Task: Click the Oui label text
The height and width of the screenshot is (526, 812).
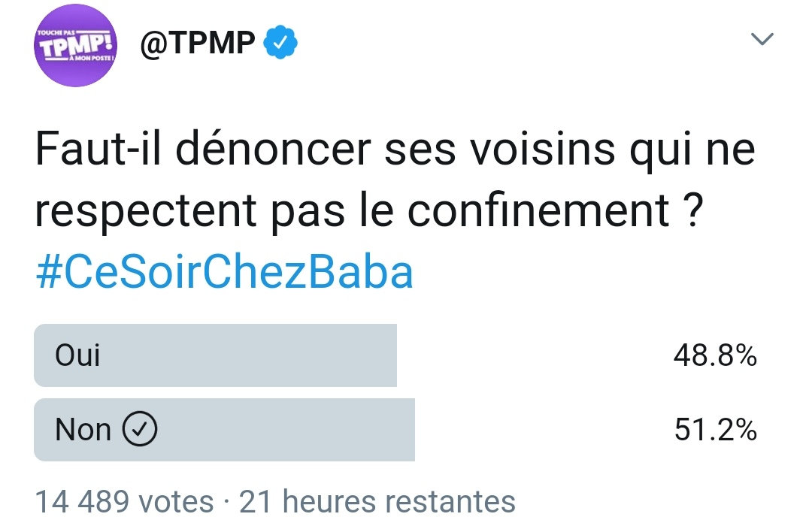Action: pos(77,355)
